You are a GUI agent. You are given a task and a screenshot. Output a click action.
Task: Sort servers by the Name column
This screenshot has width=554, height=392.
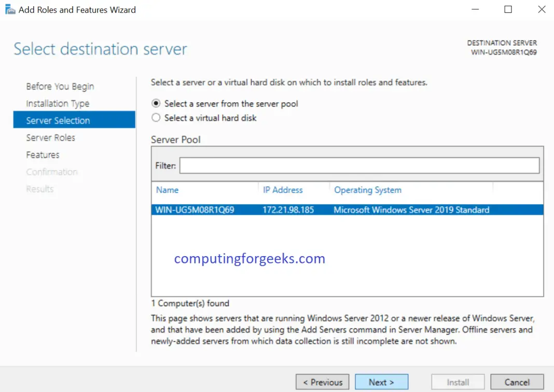(x=167, y=190)
